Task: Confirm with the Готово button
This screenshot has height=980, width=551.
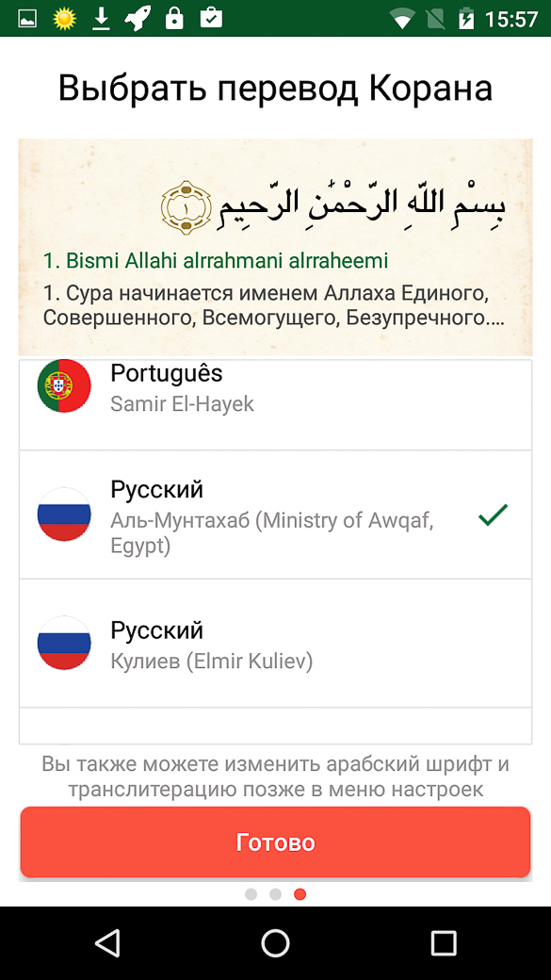Action: (x=275, y=842)
